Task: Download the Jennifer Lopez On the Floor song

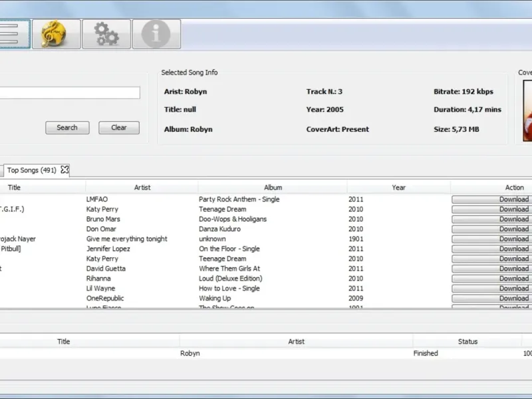Action: 492,249
